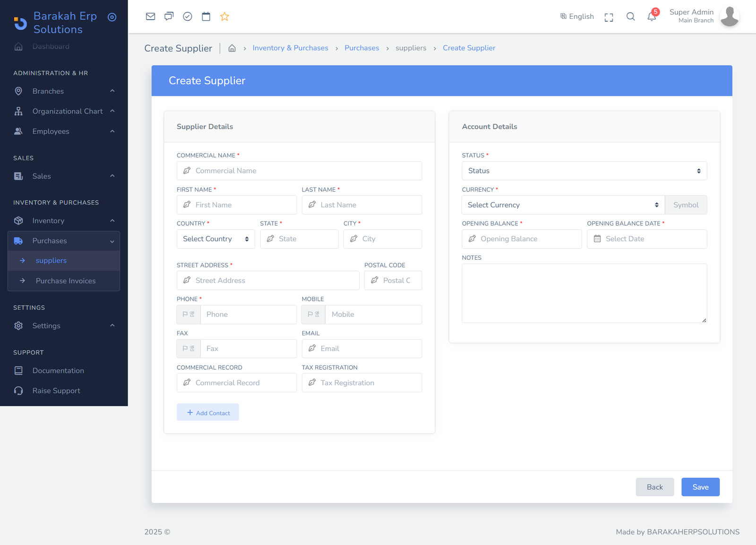The height and width of the screenshot is (545, 756).
Task: Click the Add Contact button
Action: coord(208,412)
